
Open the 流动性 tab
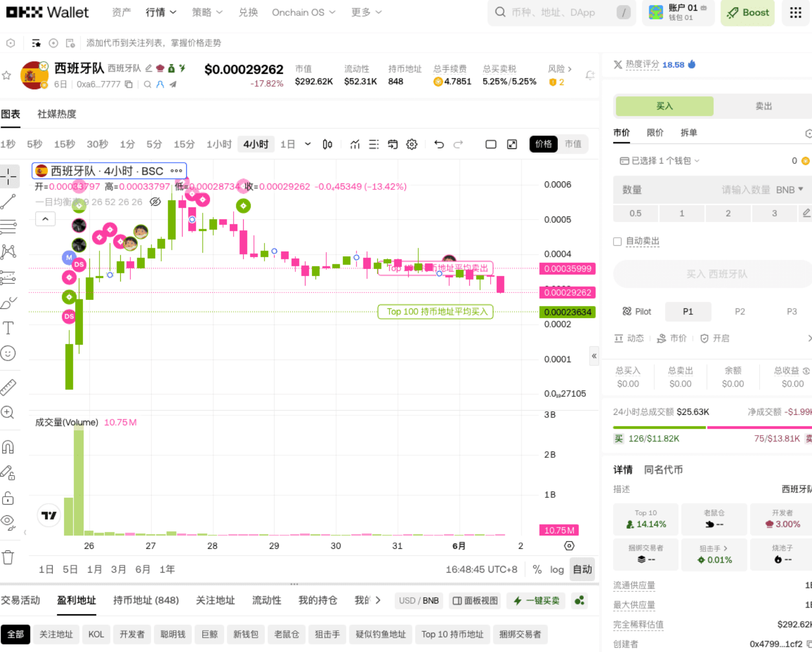tap(266, 600)
